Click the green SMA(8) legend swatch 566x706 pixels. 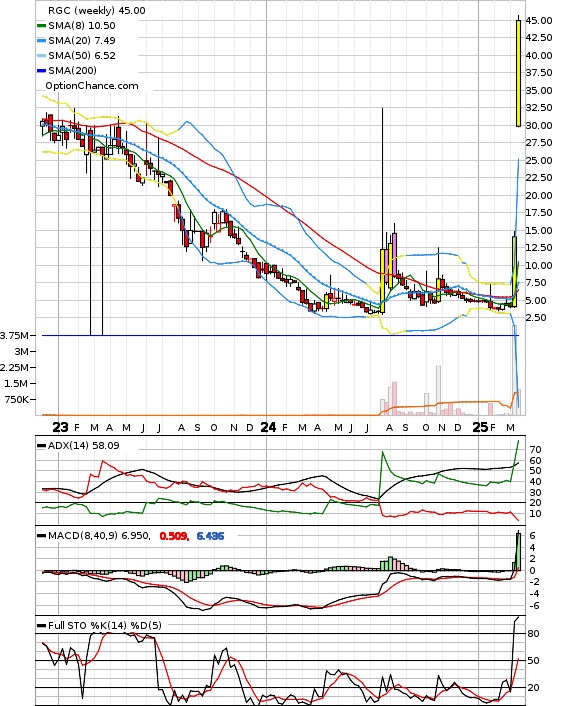coord(41,26)
